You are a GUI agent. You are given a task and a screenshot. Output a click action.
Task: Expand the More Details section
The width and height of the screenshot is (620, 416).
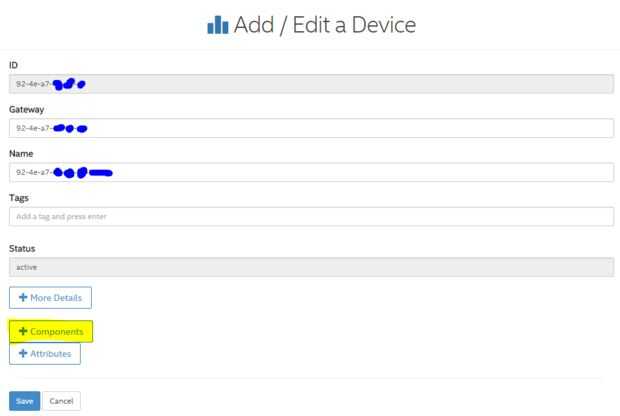click(50, 297)
